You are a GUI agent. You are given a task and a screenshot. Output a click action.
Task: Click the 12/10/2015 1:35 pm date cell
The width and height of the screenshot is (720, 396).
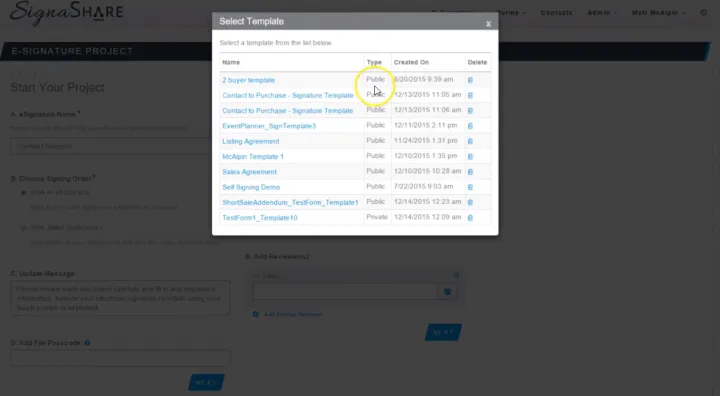426,156
